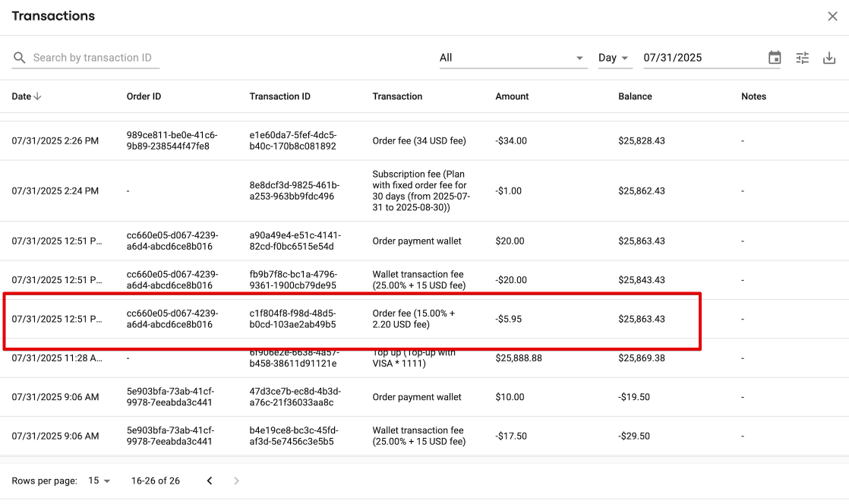The width and height of the screenshot is (849, 504).
Task: Open the All transaction type dropdown
Action: point(513,58)
